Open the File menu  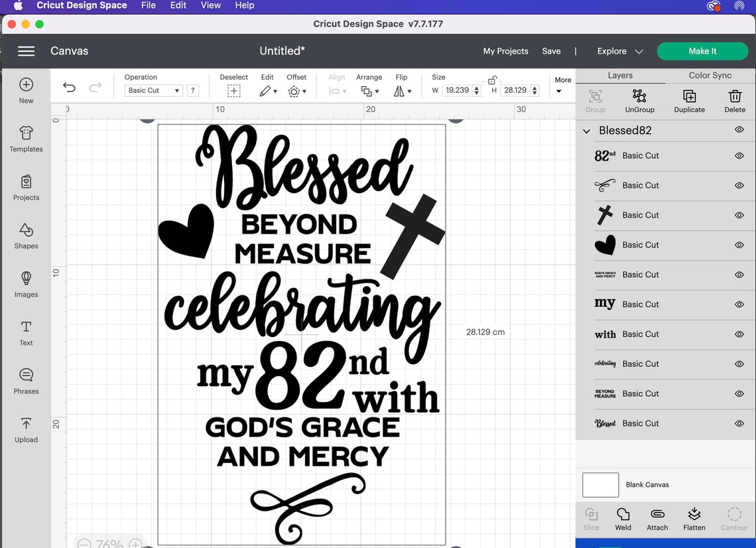(148, 5)
